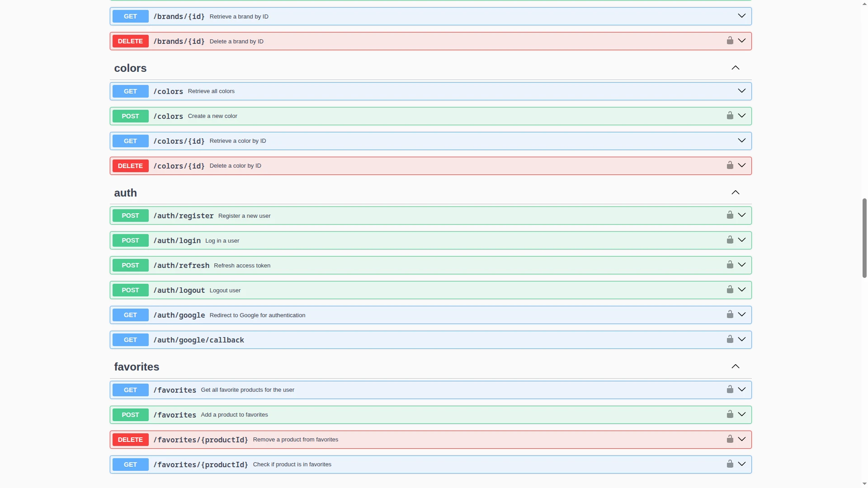Expand GET /favorites chevron
The height and width of the screenshot is (488, 868).
(742, 389)
